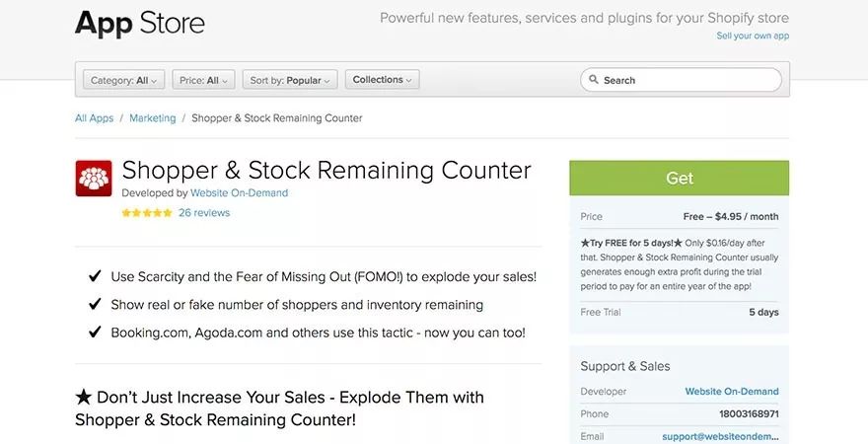Go to All Apps breadcrumb
The height and width of the screenshot is (444, 868).
pyautogui.click(x=94, y=118)
